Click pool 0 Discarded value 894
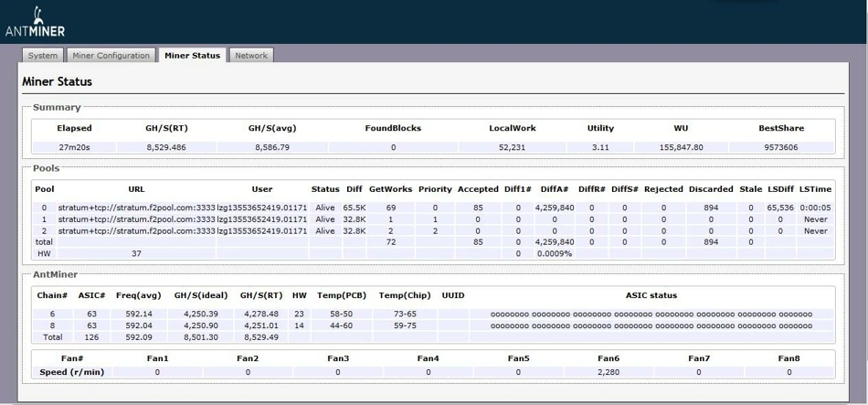Image resolution: width=868 pixels, height=405 pixels. point(711,208)
